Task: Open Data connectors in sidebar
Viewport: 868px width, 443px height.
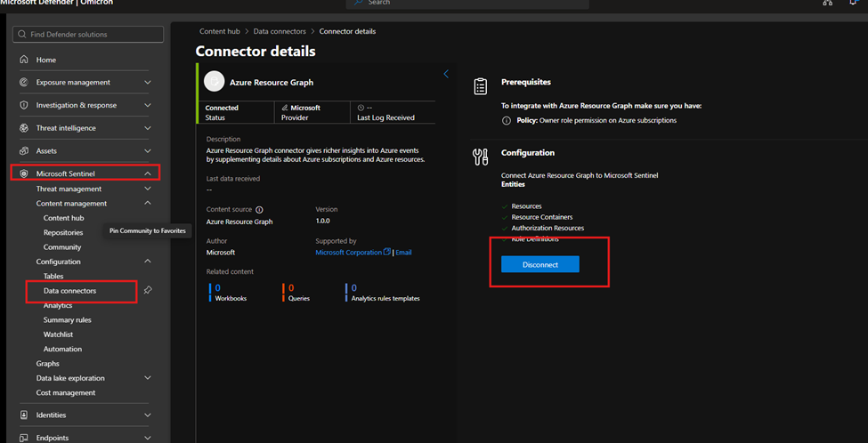Action: point(69,290)
